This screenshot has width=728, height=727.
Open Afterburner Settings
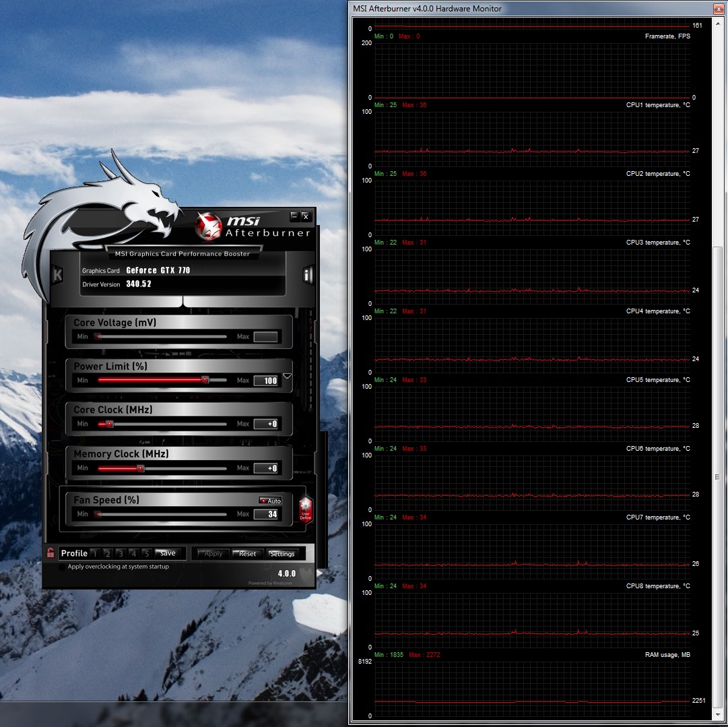click(x=282, y=554)
